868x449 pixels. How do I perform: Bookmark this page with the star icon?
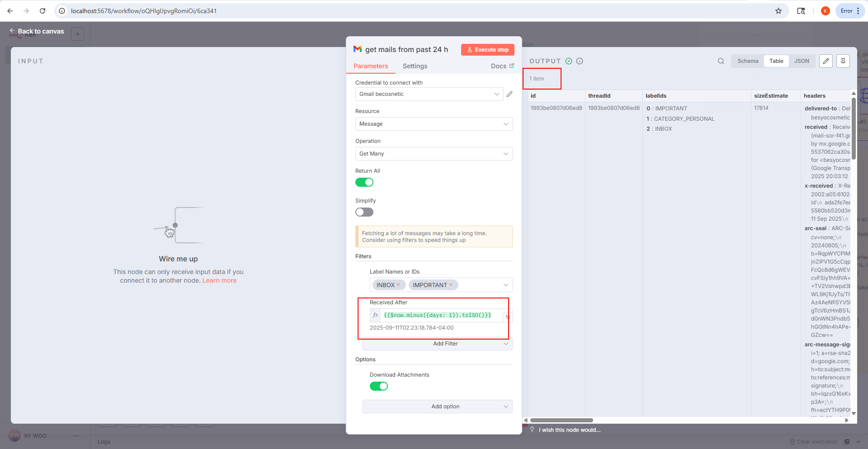[x=778, y=11]
